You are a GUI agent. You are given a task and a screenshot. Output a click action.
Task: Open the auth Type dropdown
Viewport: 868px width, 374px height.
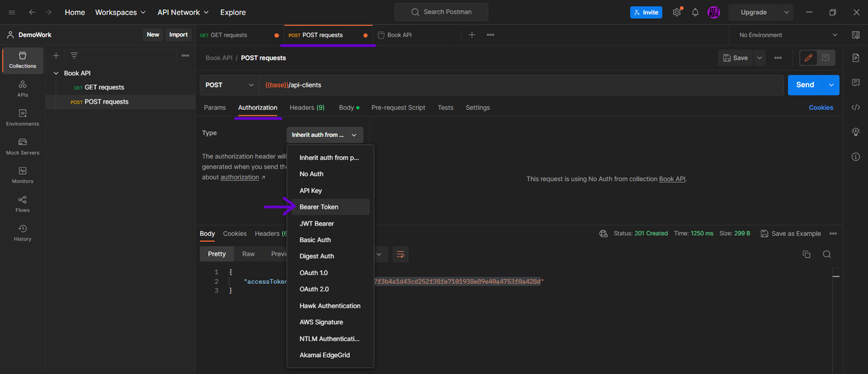[325, 135]
